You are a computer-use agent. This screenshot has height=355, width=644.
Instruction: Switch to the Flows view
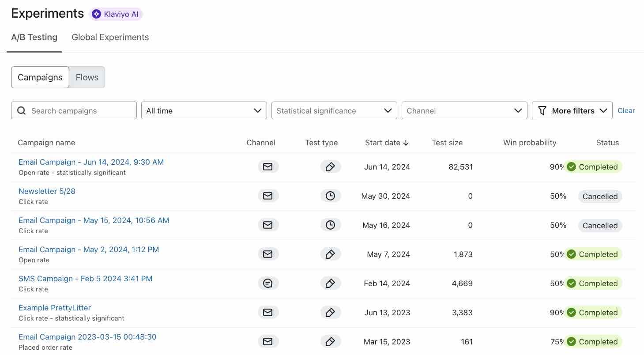click(87, 77)
